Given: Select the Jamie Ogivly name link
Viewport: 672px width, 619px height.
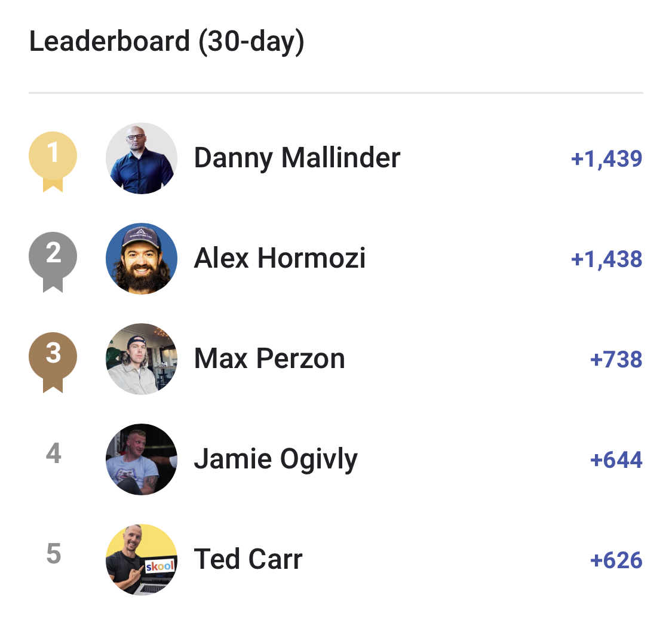Looking at the screenshot, I should pyautogui.click(x=275, y=460).
